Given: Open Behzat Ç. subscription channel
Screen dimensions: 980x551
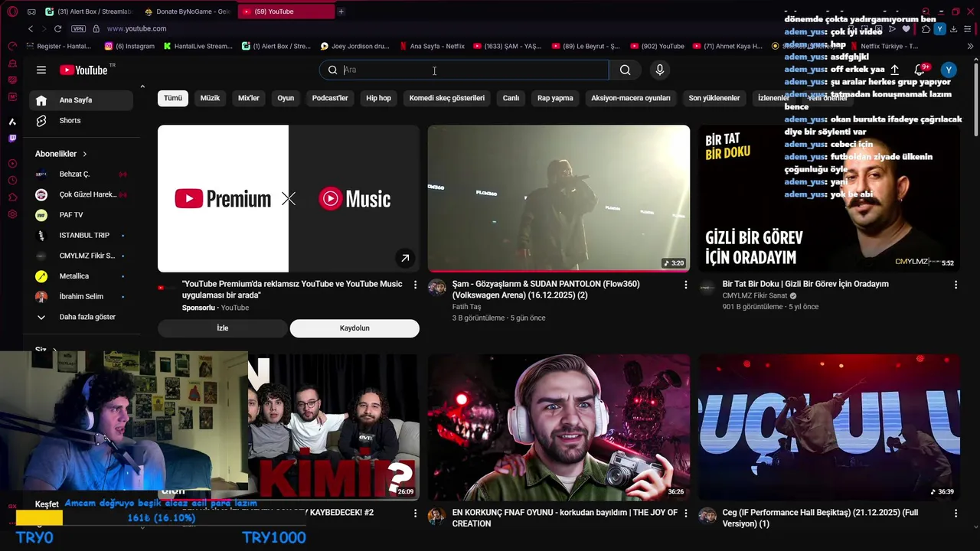Looking at the screenshot, I should click(81, 174).
